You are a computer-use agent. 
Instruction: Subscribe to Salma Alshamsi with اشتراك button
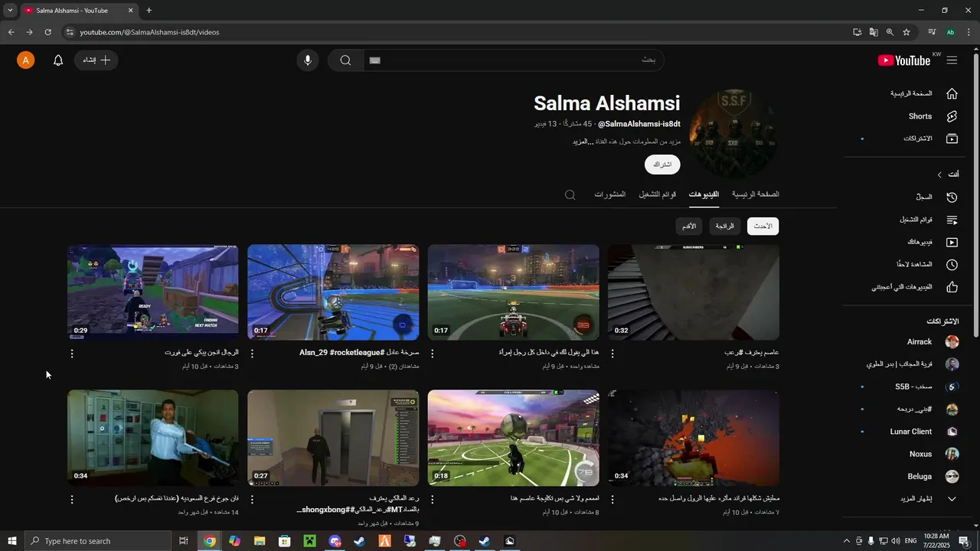tap(662, 165)
